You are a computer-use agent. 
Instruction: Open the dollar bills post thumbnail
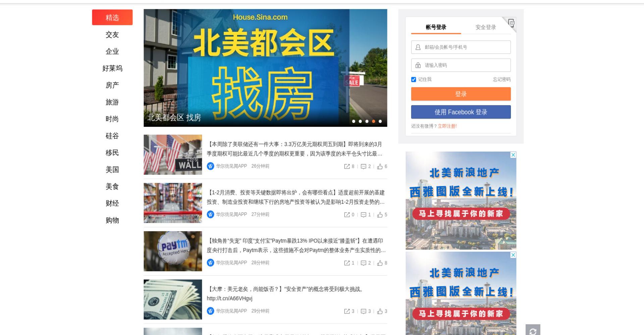click(x=173, y=299)
